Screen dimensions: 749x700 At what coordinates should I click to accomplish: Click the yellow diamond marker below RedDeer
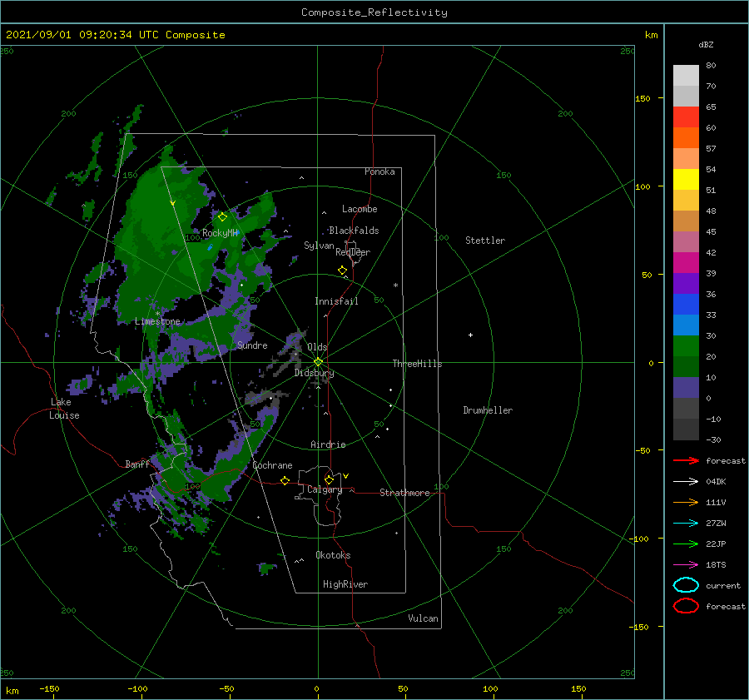pyautogui.click(x=342, y=270)
